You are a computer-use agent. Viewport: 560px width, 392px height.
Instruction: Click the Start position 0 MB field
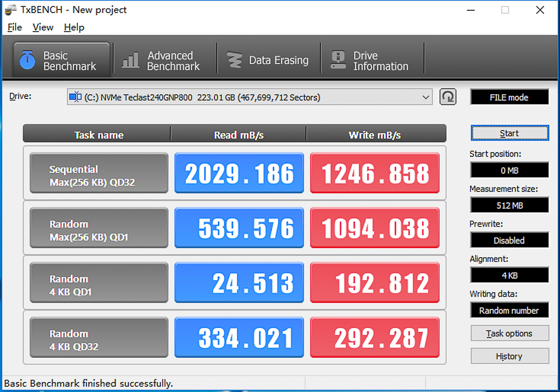[509, 170]
